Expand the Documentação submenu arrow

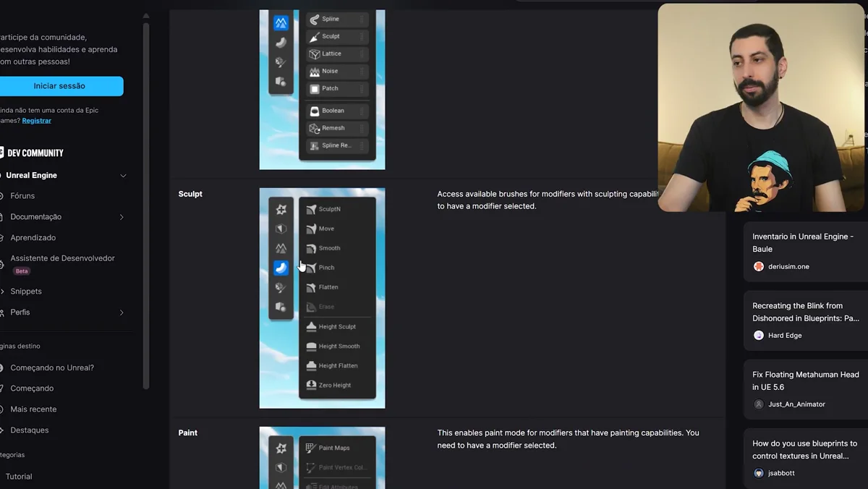tap(122, 217)
